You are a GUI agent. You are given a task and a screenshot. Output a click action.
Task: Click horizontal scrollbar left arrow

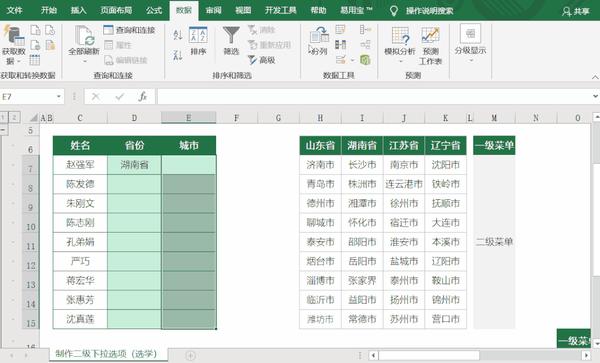click(373, 355)
